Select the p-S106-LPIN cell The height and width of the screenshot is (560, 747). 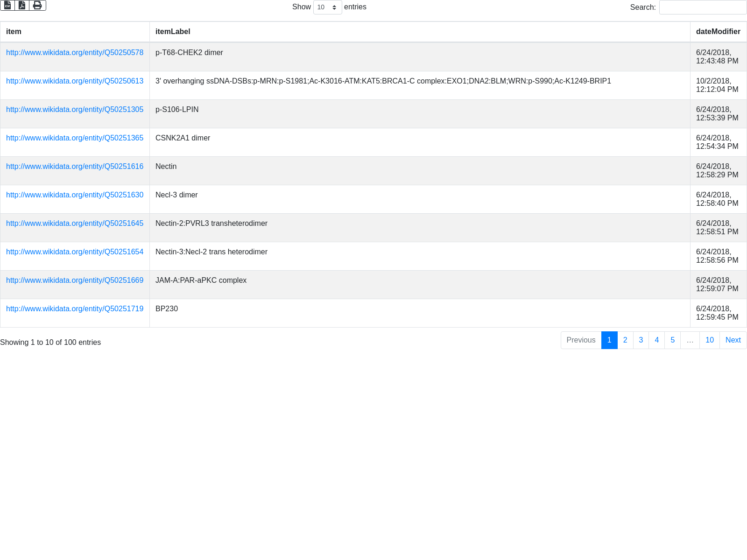pos(420,114)
